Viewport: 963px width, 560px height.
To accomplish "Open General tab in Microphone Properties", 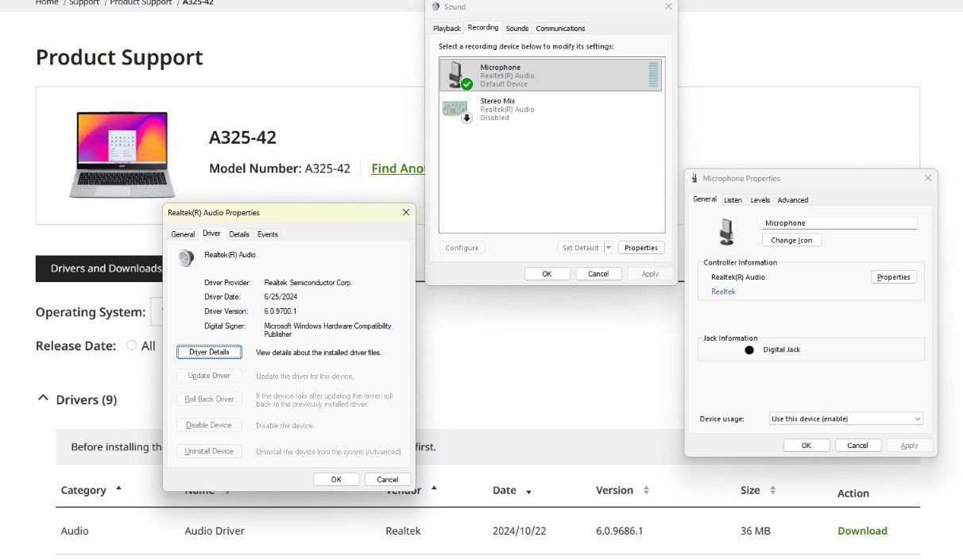I will 705,199.
